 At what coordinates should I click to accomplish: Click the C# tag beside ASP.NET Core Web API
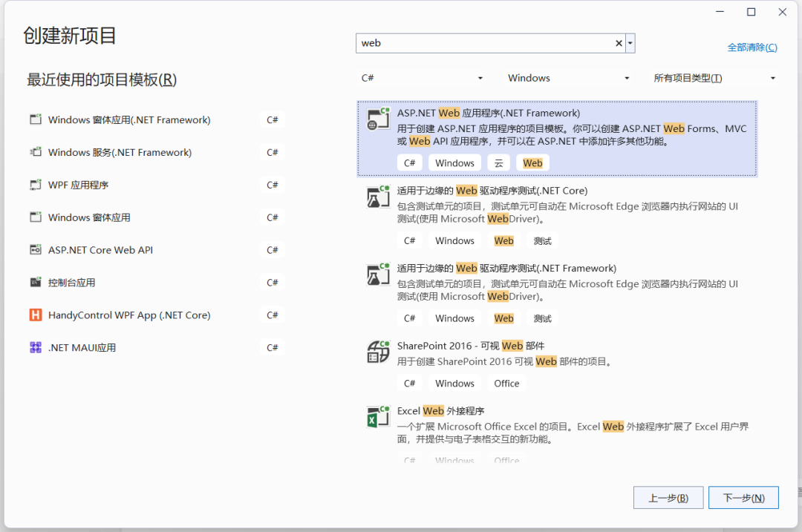[272, 250]
